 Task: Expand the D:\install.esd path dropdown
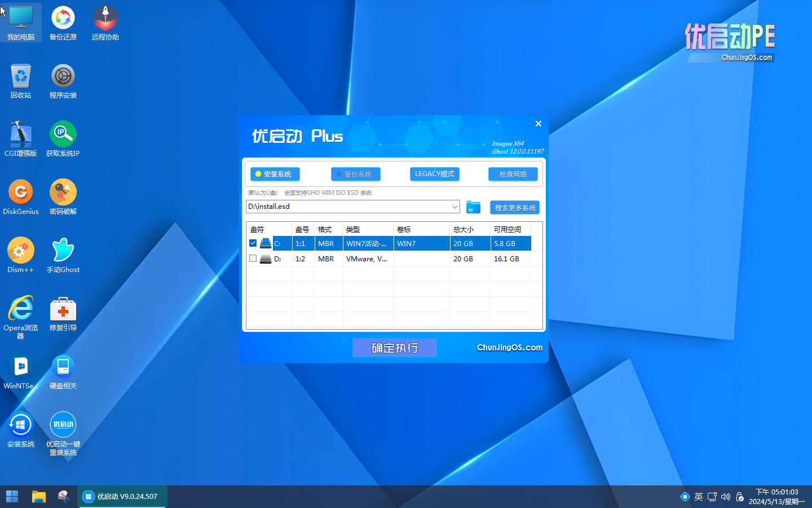pos(454,207)
